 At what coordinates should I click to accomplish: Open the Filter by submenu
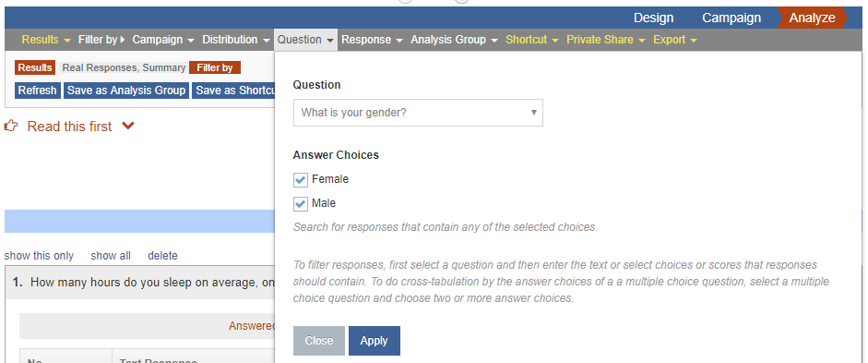[101, 40]
